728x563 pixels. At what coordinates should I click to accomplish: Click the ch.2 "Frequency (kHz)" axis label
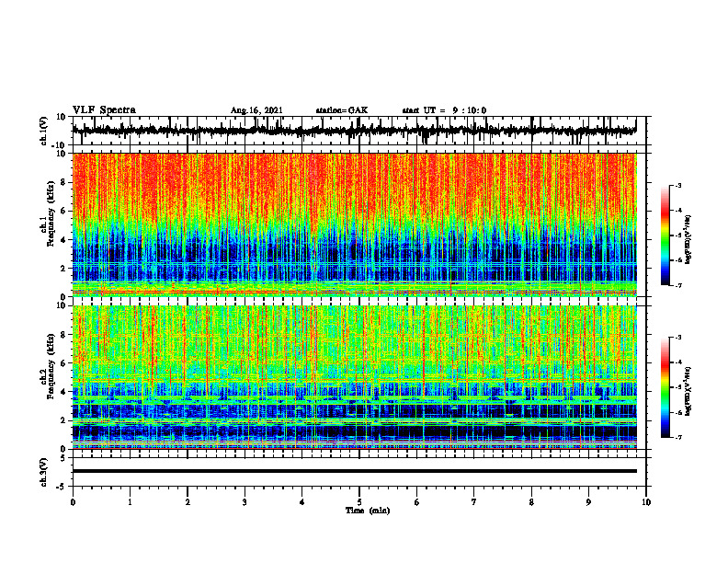tap(51, 366)
